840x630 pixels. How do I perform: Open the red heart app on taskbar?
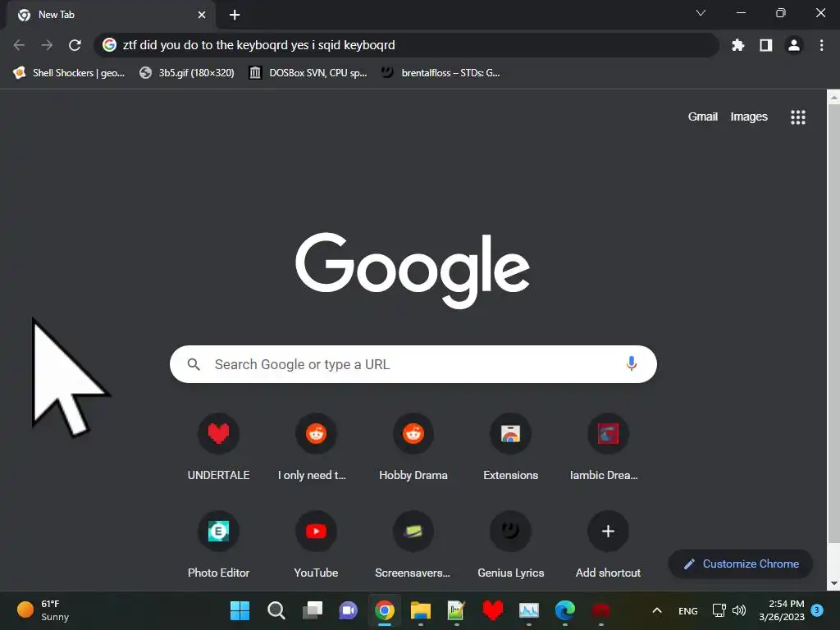[x=493, y=610]
